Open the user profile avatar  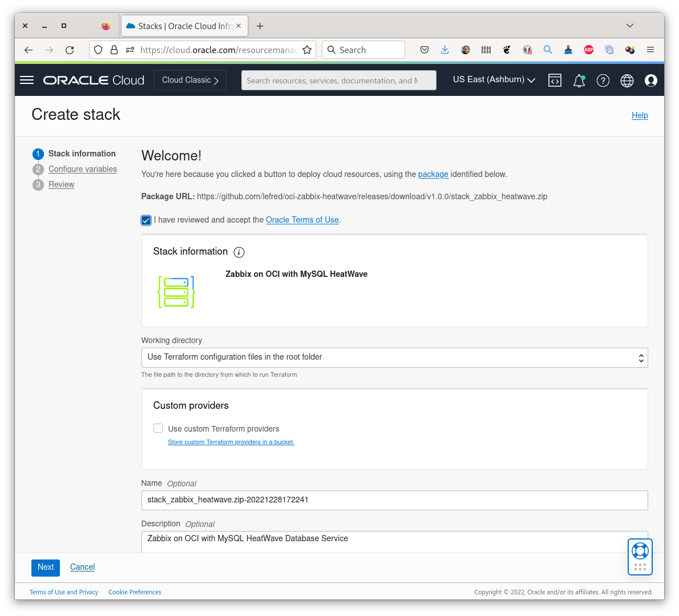[x=650, y=80]
